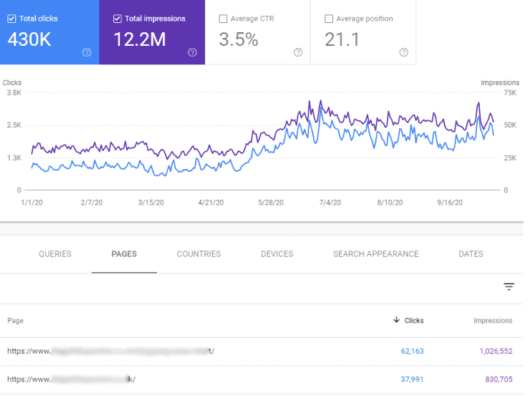Open the page URL ending in t/

(111, 351)
